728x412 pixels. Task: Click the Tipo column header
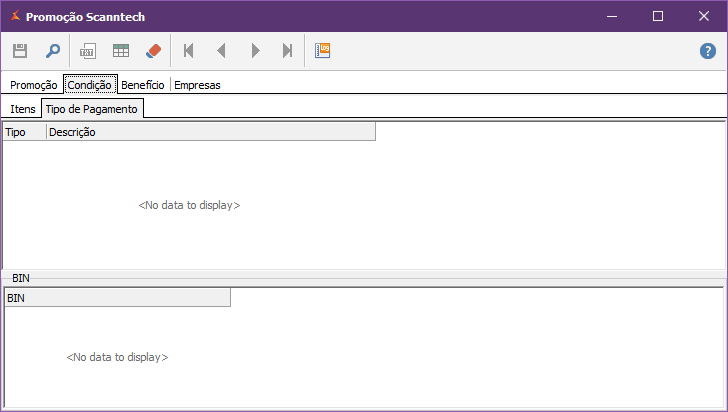point(25,132)
